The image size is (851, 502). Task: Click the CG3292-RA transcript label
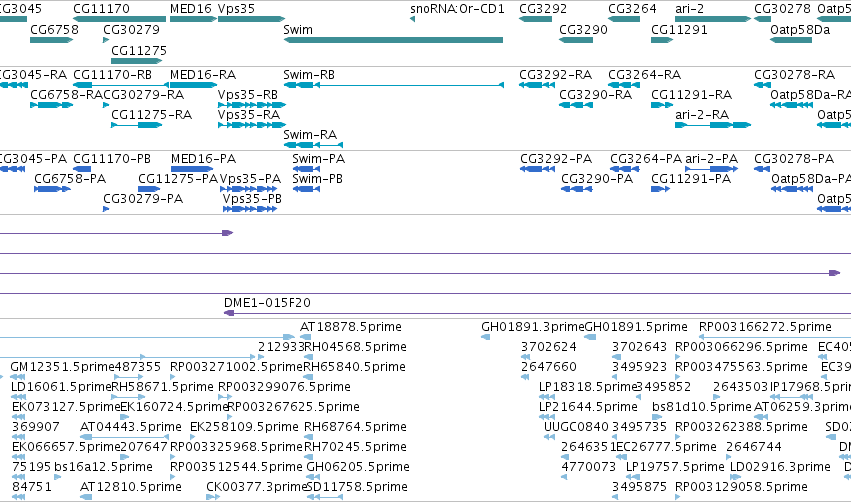click(555, 74)
